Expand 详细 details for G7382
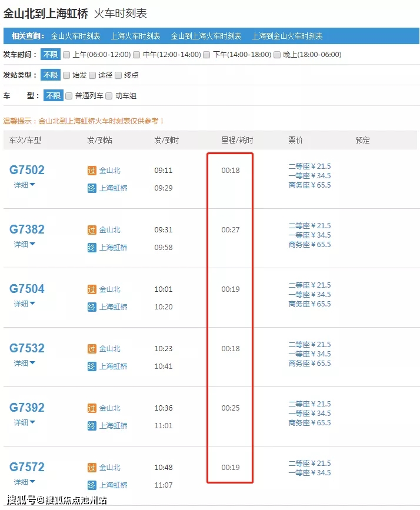The image size is (420, 510). (24, 244)
